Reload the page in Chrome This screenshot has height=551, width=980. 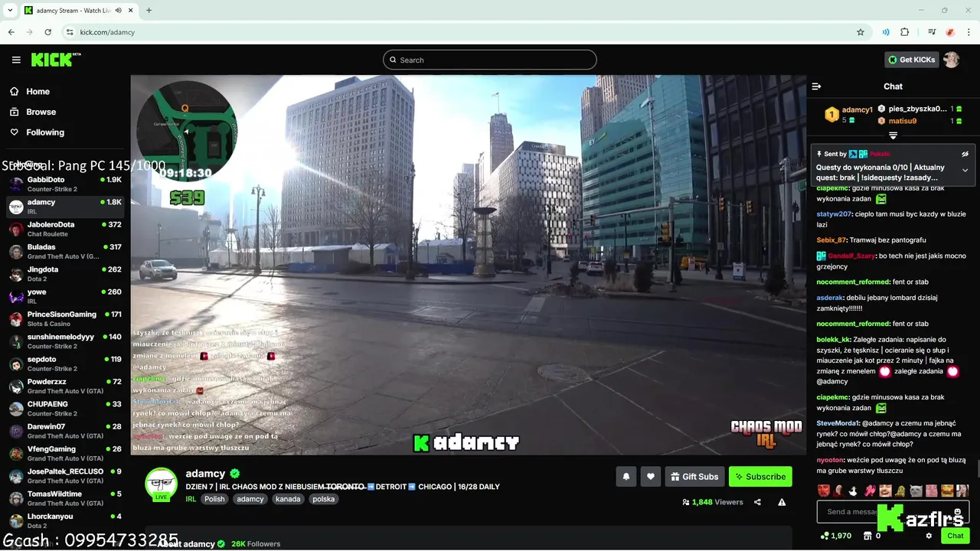48,32
